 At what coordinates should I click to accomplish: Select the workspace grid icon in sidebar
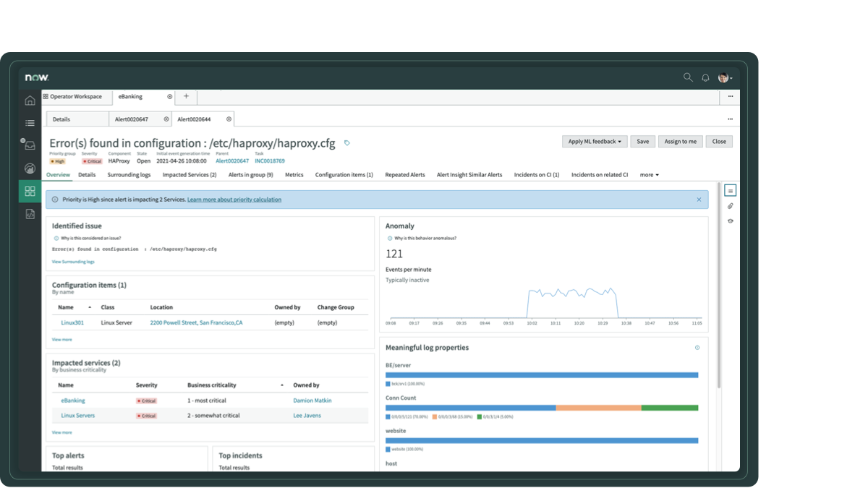click(30, 190)
